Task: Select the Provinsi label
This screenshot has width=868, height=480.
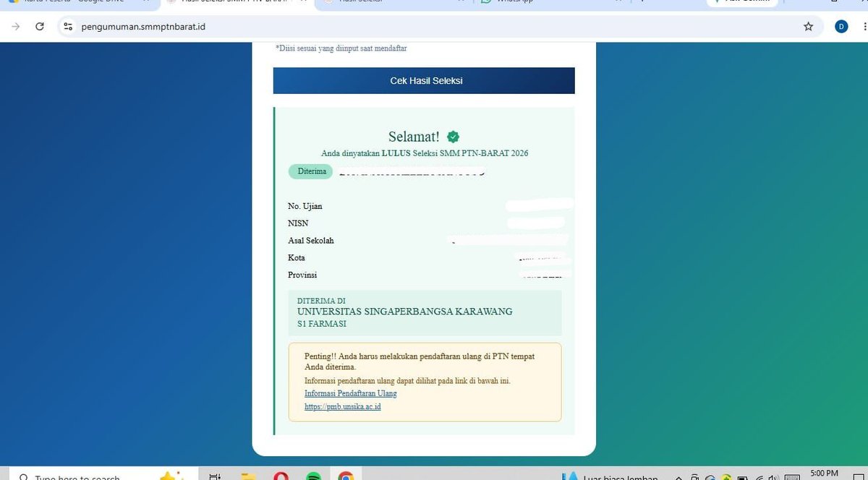Action: pyautogui.click(x=302, y=275)
